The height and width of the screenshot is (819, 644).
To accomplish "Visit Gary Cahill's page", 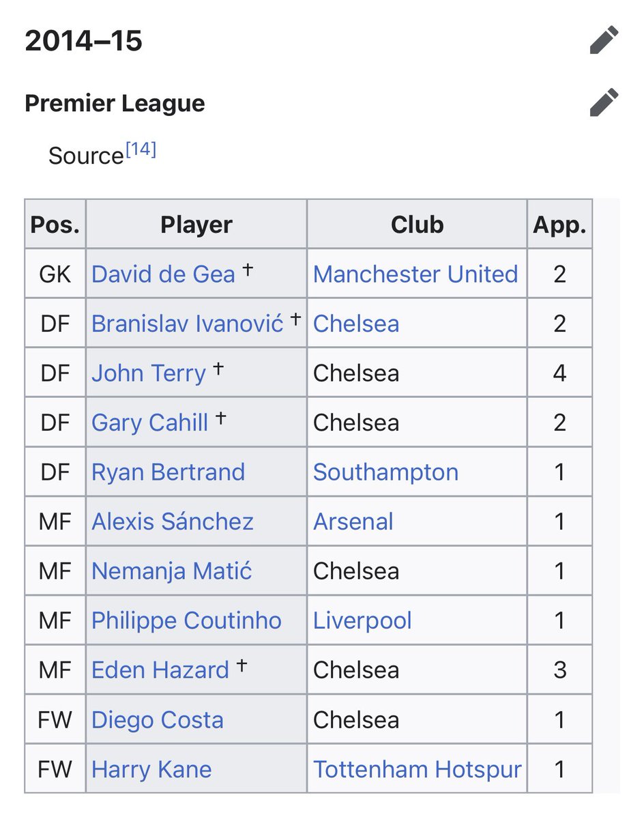I will [149, 422].
